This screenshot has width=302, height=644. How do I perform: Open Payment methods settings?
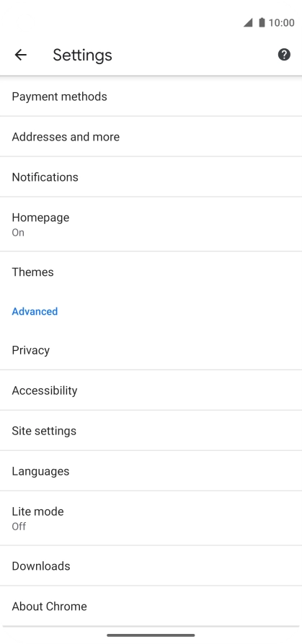(151, 97)
